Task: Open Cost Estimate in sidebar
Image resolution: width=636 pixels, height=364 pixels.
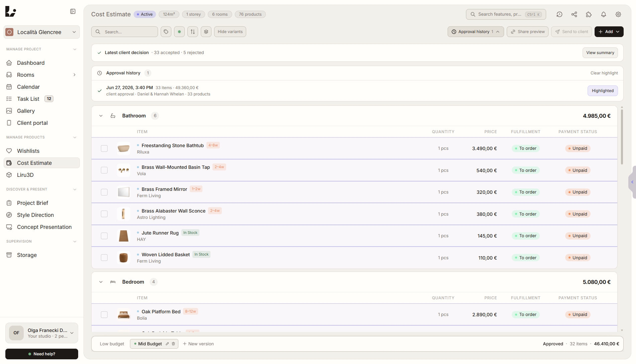Action: (42, 163)
